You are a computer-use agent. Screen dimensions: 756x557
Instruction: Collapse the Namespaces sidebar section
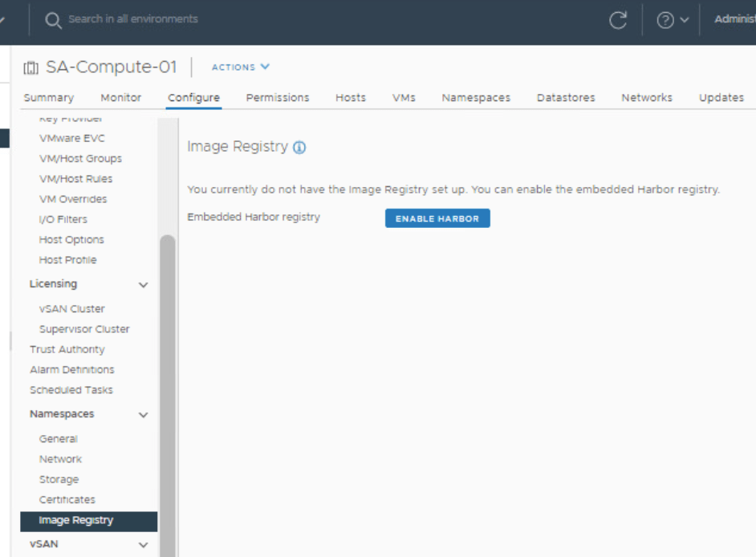(144, 415)
